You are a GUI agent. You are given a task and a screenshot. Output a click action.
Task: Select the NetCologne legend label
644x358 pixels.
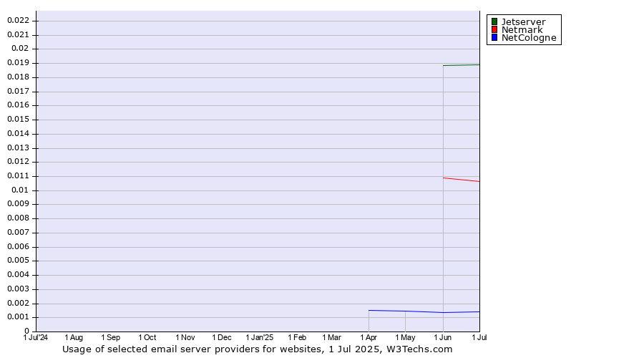click(529, 38)
